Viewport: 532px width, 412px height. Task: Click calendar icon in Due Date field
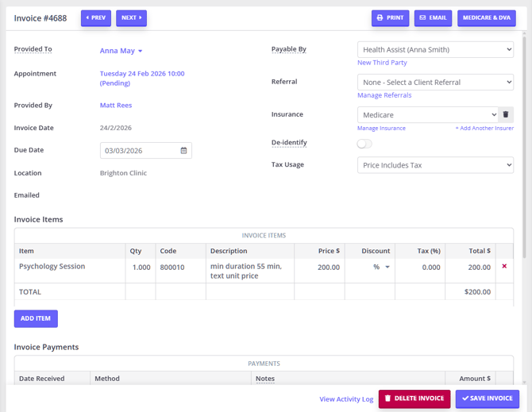(183, 150)
